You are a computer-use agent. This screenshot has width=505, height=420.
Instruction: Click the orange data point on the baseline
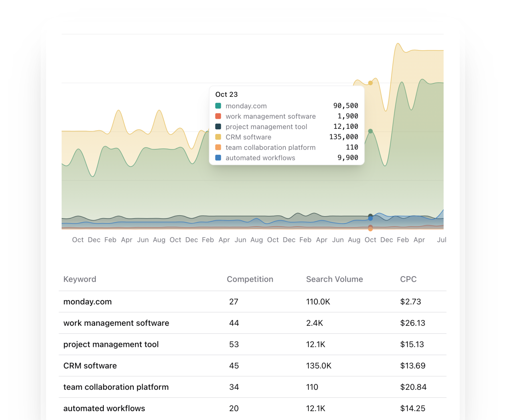tap(371, 229)
